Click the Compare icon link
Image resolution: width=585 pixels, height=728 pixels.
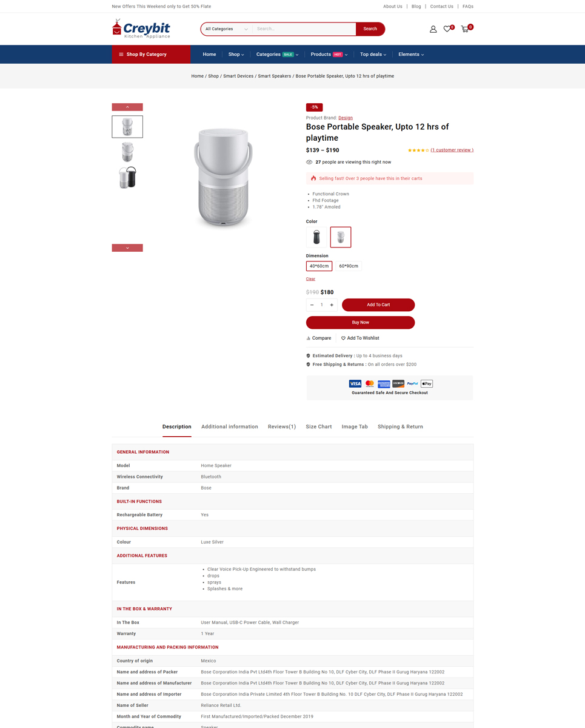[x=319, y=338]
